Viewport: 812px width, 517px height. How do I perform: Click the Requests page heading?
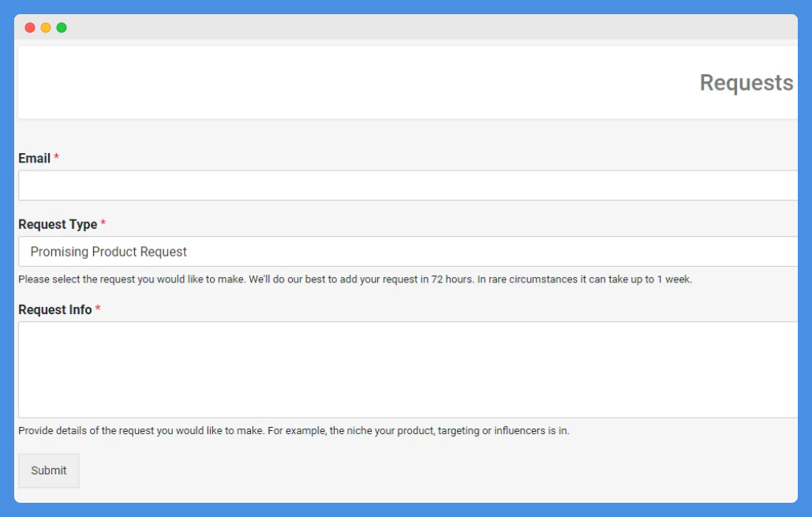pyautogui.click(x=747, y=83)
